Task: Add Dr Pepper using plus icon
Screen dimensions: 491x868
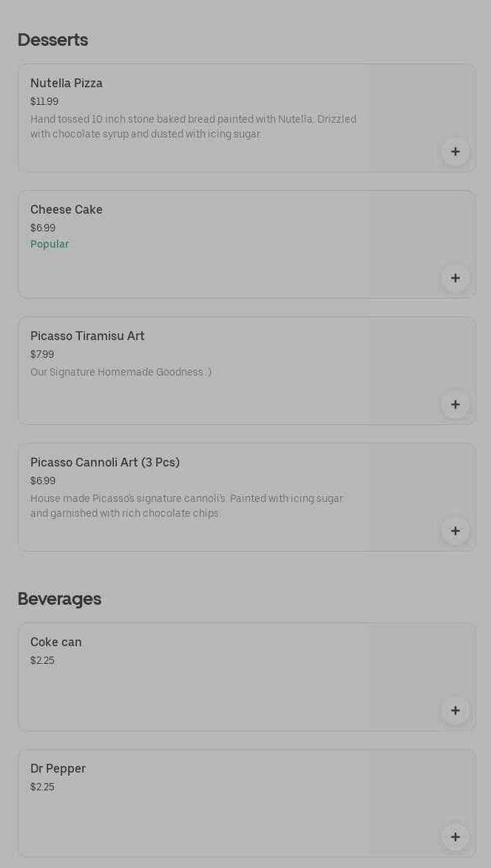Action: pyautogui.click(x=456, y=837)
